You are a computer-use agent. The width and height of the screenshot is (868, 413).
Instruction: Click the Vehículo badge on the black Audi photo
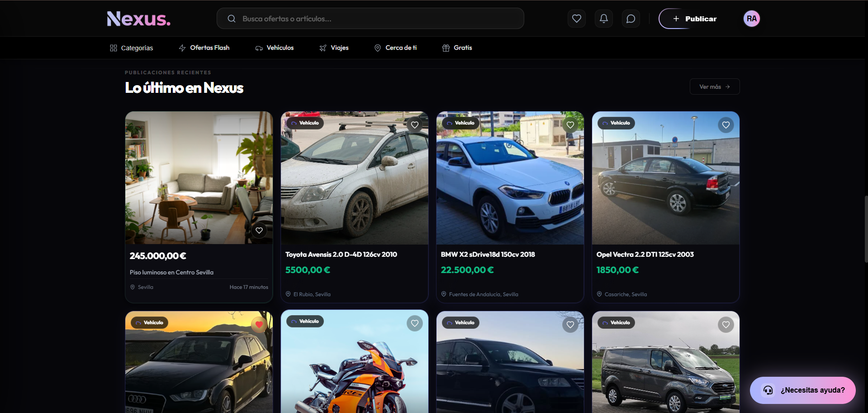coord(149,322)
